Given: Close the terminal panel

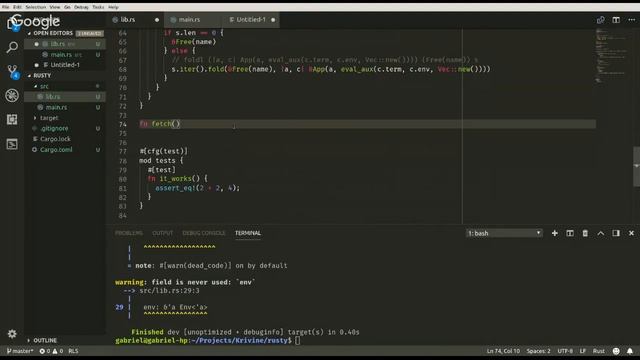Looking at the screenshot, I should tap(631, 233).
